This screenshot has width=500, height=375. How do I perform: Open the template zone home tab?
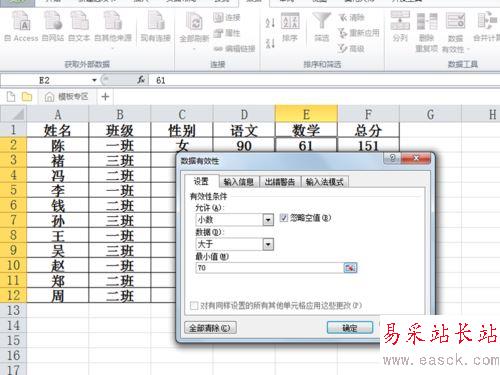click(x=66, y=97)
